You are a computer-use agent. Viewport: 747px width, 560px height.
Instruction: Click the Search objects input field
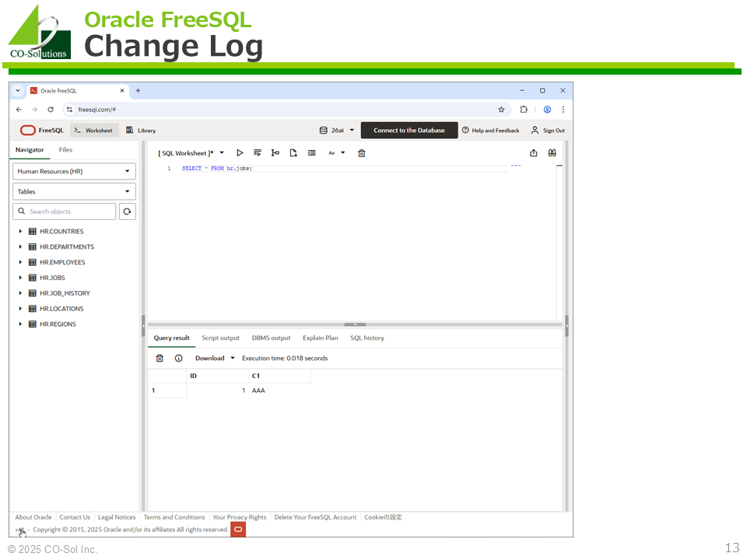click(70, 212)
